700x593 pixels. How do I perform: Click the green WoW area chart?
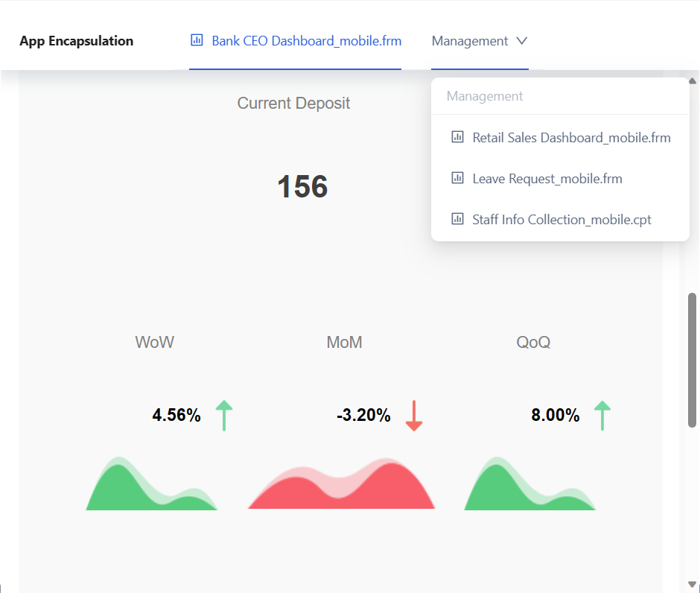click(x=151, y=483)
